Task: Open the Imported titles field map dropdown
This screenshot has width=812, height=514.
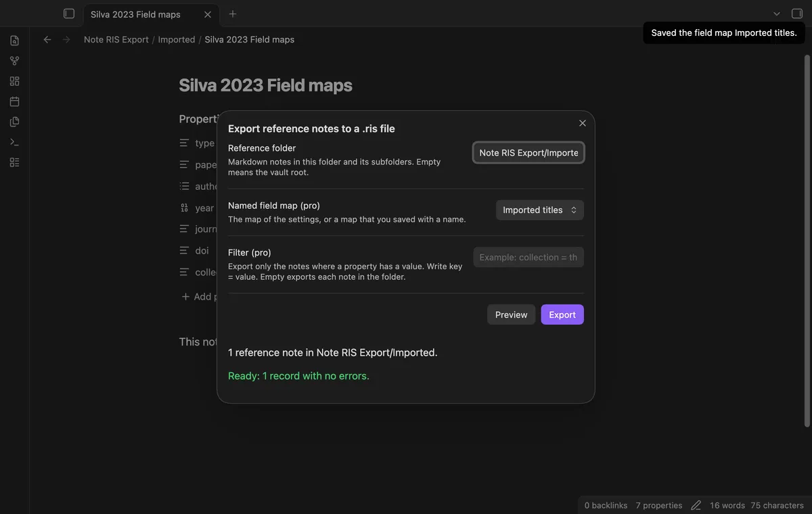Action: coord(540,210)
